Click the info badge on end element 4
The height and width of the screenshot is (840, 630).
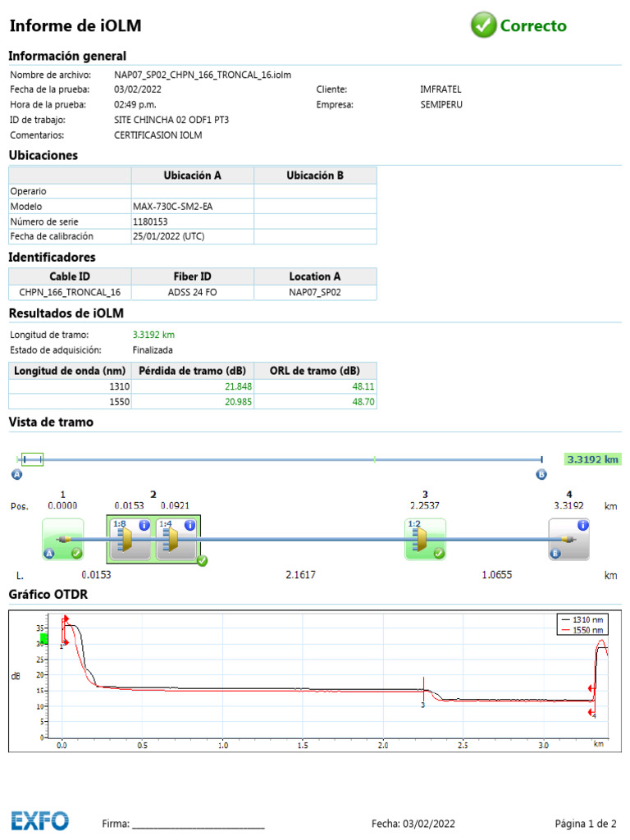coord(583,526)
